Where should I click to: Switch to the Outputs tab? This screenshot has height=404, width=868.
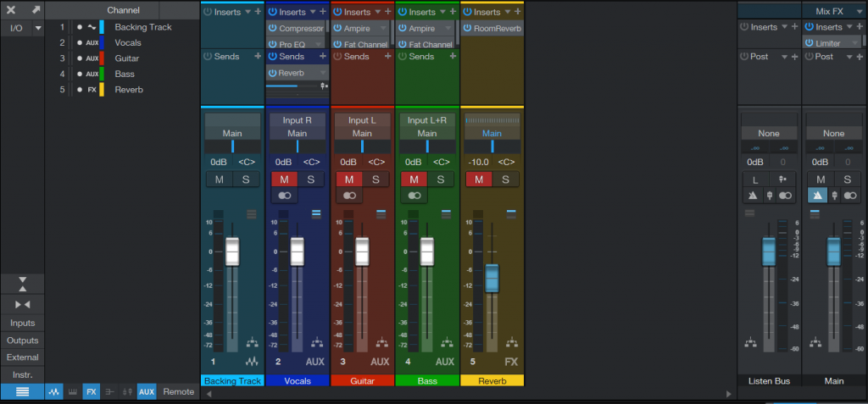coord(22,340)
